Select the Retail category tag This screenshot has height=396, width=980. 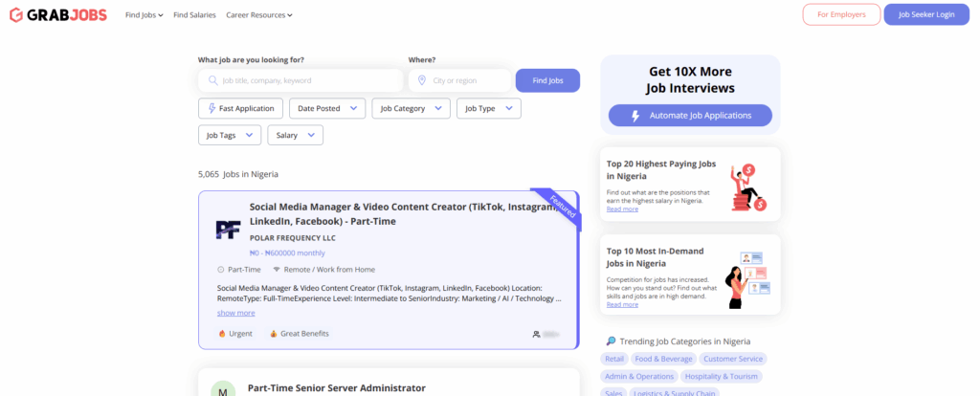614,359
